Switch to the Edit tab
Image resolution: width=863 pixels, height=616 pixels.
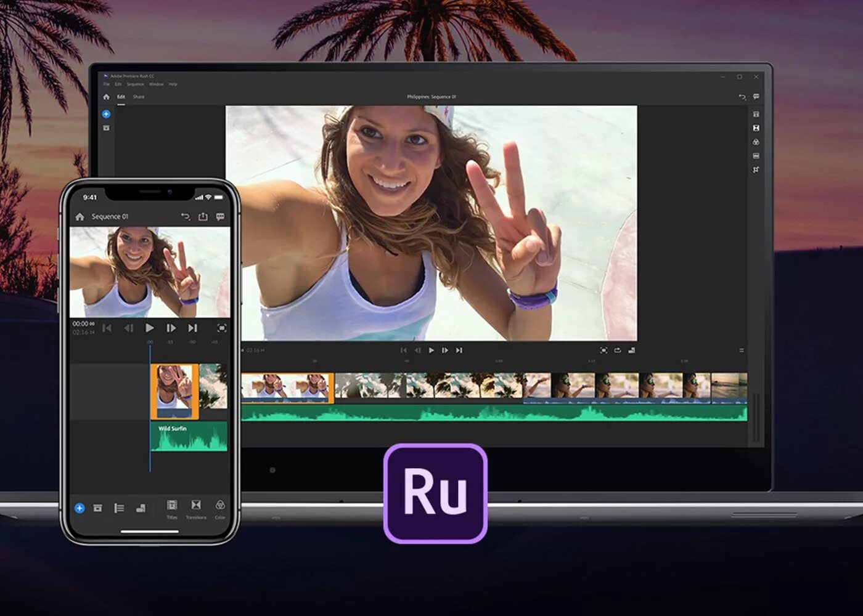(121, 97)
